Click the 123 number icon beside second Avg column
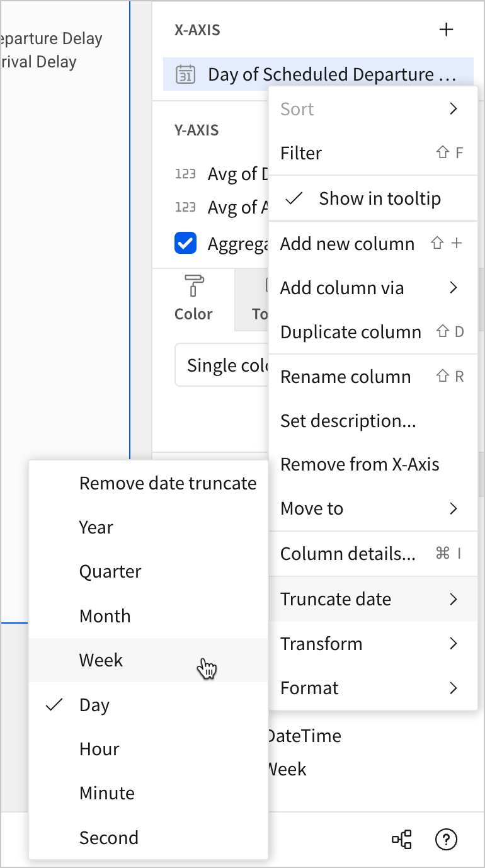485x868 pixels. click(x=185, y=207)
